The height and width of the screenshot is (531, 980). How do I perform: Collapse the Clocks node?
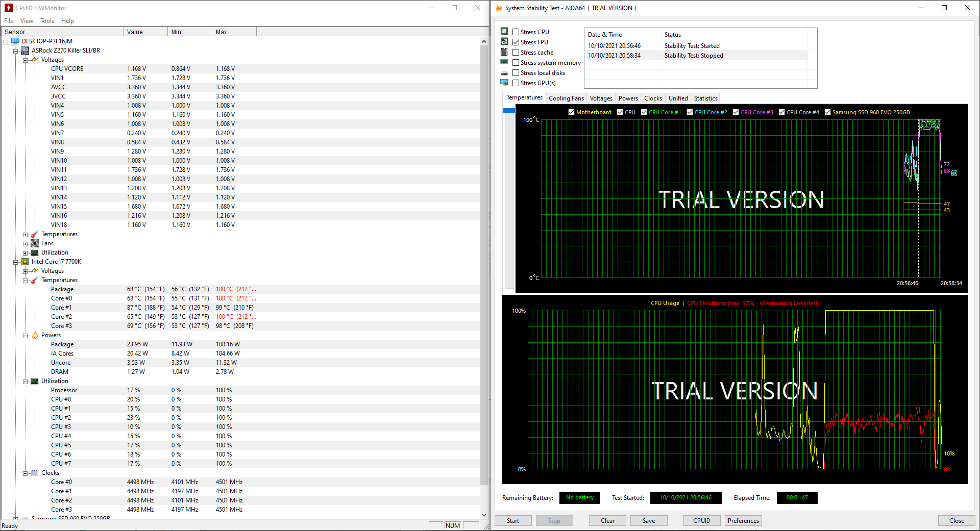pyautogui.click(x=25, y=473)
